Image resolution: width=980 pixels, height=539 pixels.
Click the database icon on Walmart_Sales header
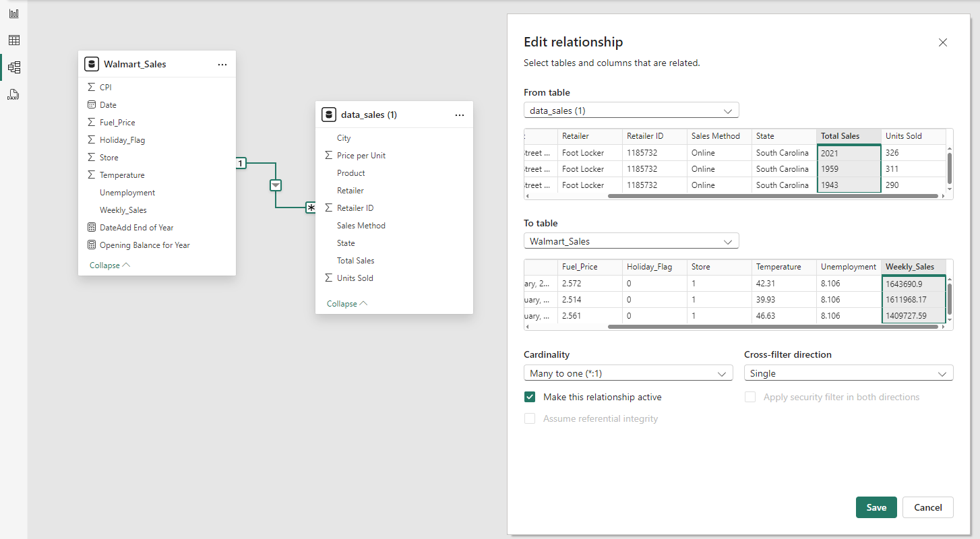[x=91, y=63]
